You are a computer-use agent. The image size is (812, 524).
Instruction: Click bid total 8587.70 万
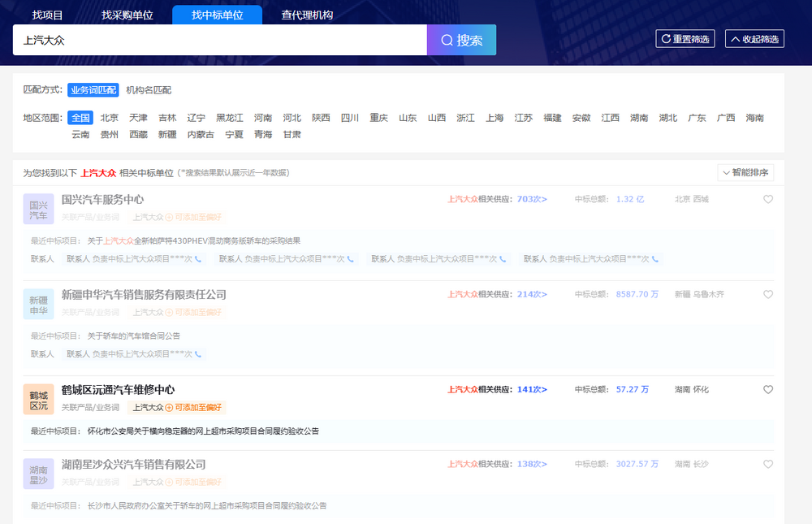[637, 294]
